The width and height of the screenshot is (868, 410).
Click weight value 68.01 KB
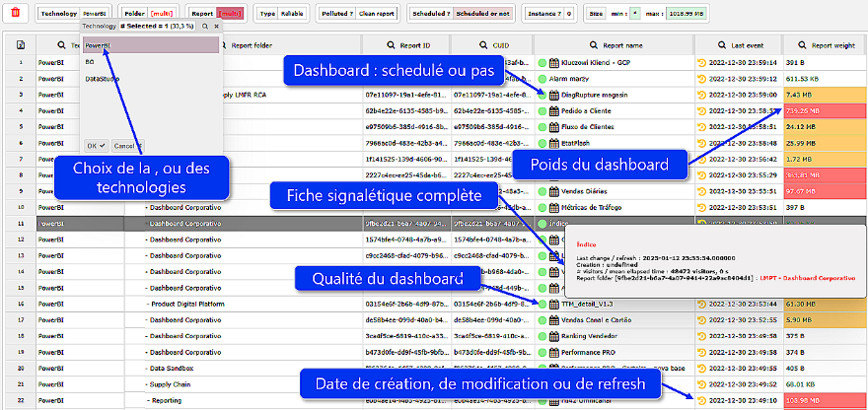coord(799,384)
